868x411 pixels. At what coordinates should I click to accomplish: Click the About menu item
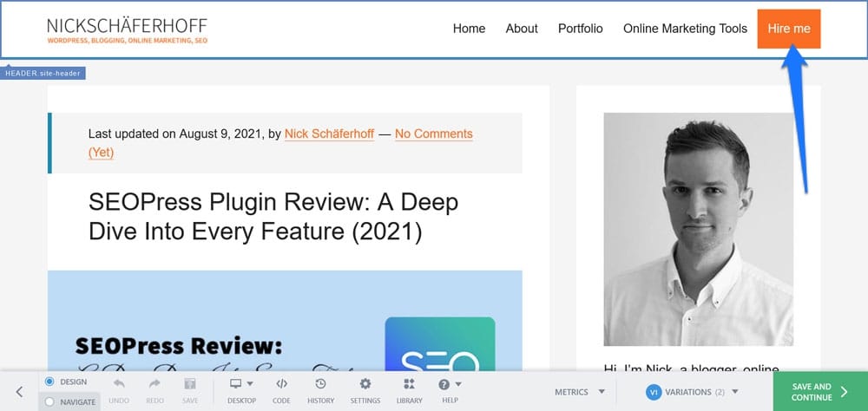522,29
